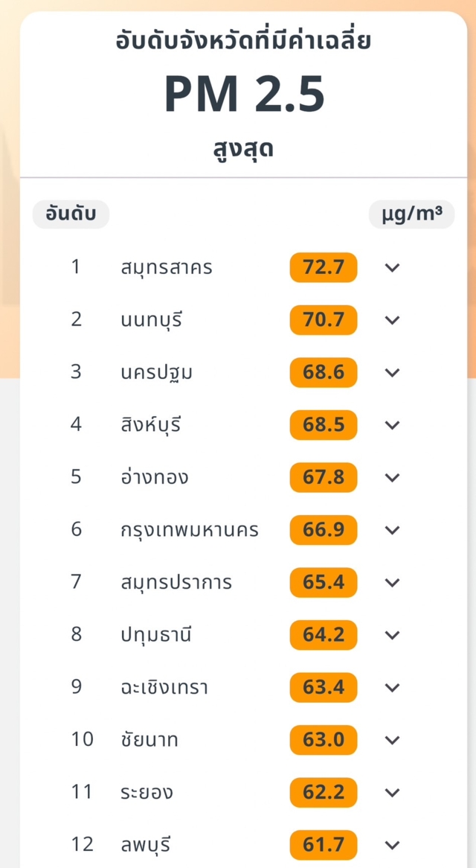Select the กรุงเทพมหานคร province name

pyautogui.click(x=189, y=530)
